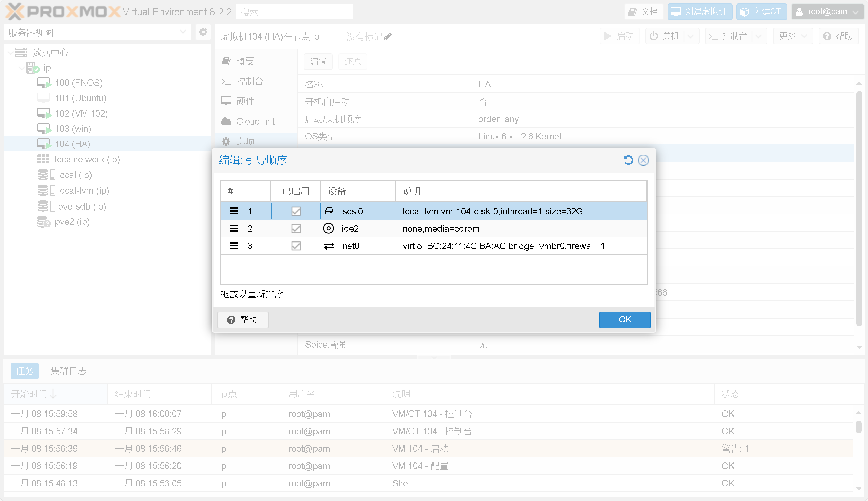Close the boot order edit dialog
This screenshot has width=868, height=501.
[643, 160]
